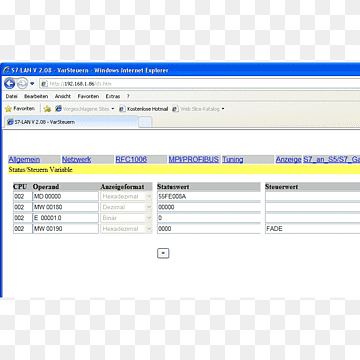Click the address bar showing 192.168.1.86
This screenshot has height=360, width=360.
coord(200,83)
